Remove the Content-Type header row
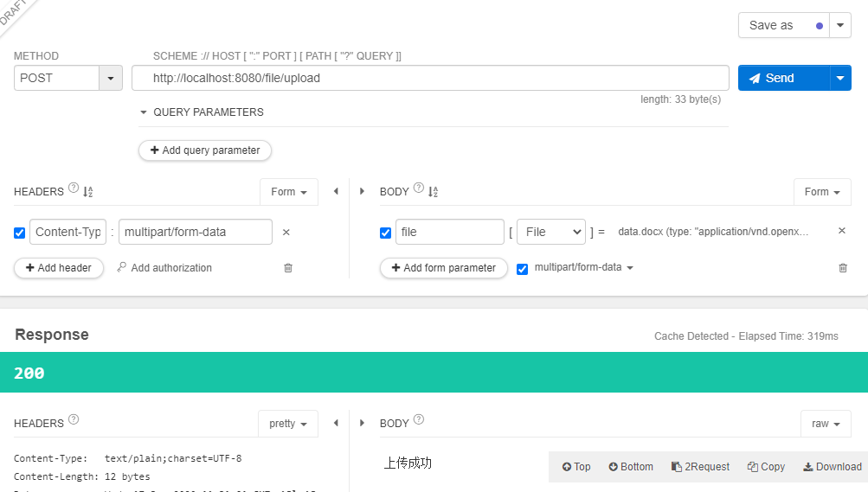This screenshot has width=868, height=492. [x=286, y=233]
